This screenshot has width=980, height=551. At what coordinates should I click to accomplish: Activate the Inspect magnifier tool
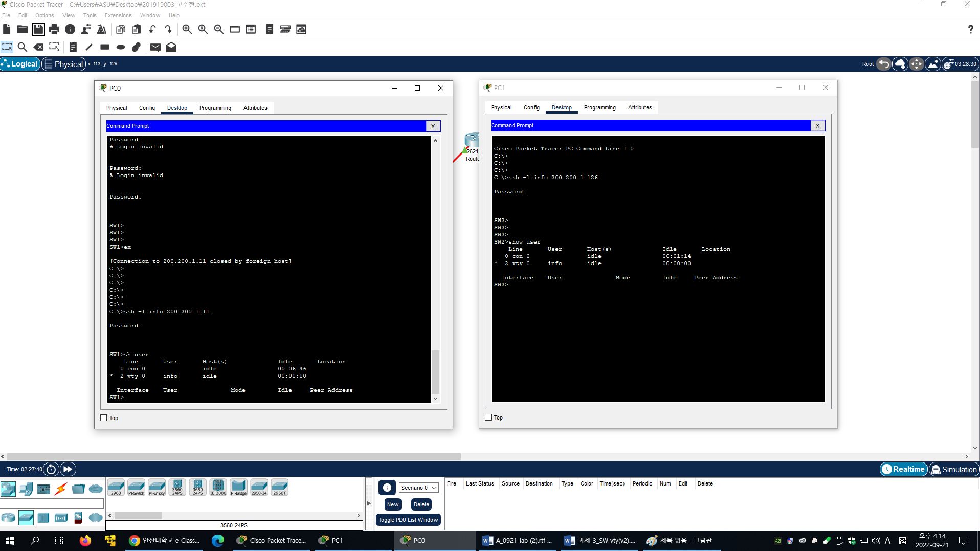[x=23, y=47]
